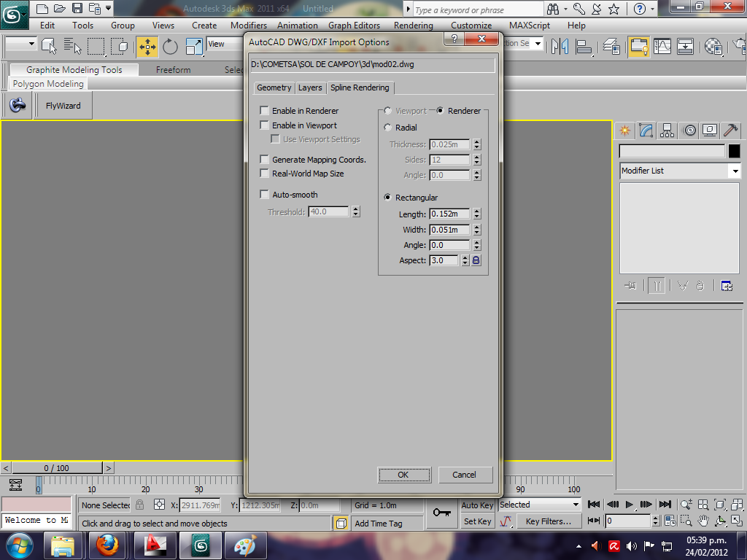The image size is (747, 560).
Task: Open the Hierarchy command panel tab
Action: tap(667, 130)
